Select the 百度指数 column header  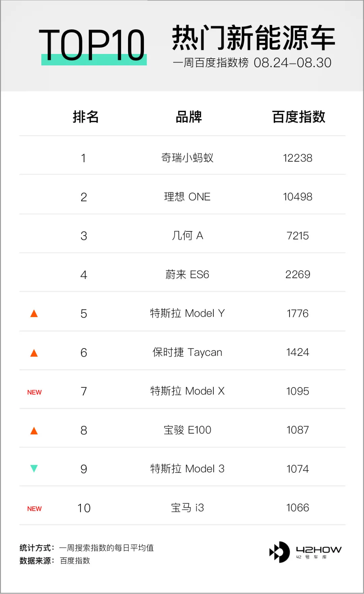(299, 117)
